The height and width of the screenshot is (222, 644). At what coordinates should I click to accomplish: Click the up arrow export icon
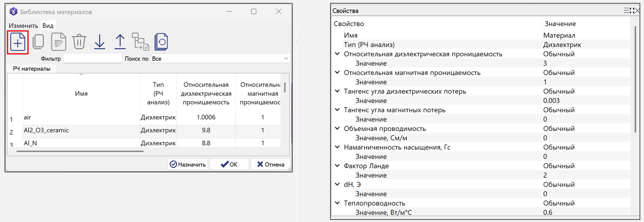pyautogui.click(x=120, y=42)
